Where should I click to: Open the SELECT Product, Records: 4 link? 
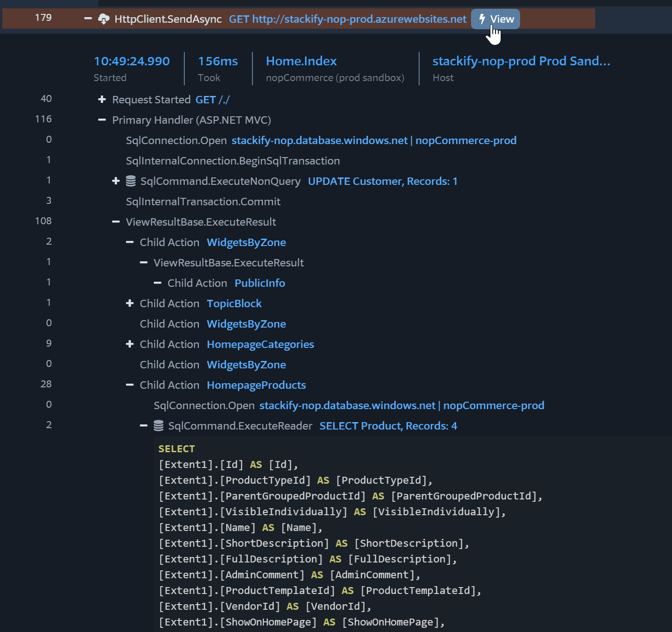tap(388, 426)
